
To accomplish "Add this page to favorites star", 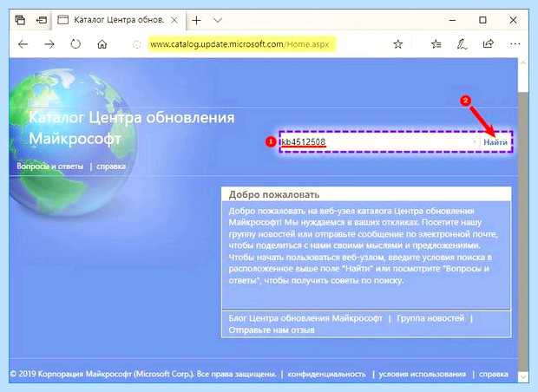I will pyautogui.click(x=397, y=44).
